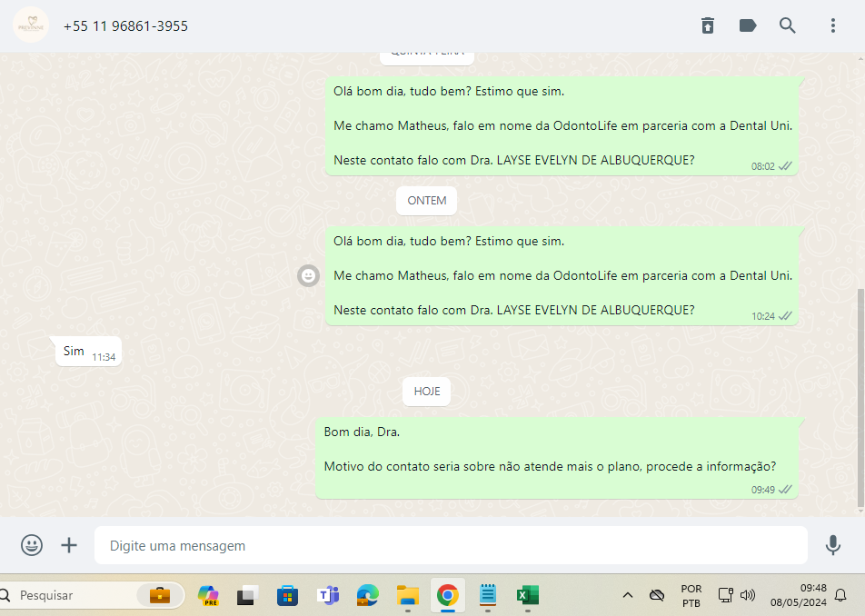This screenshot has height=616, width=865.
Task: Click the chat vertical scrollbar
Action: 860,397
